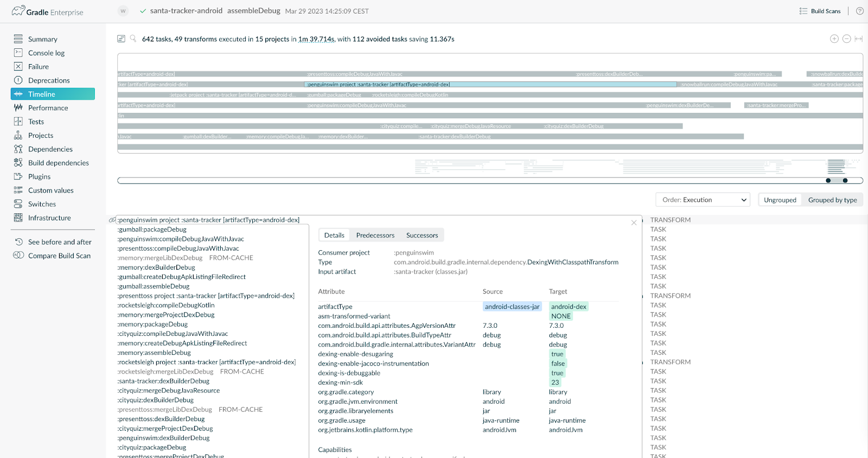The image size is (868, 458).
Task: Select :gumball:assembleDebug task row
Action: 154,287
